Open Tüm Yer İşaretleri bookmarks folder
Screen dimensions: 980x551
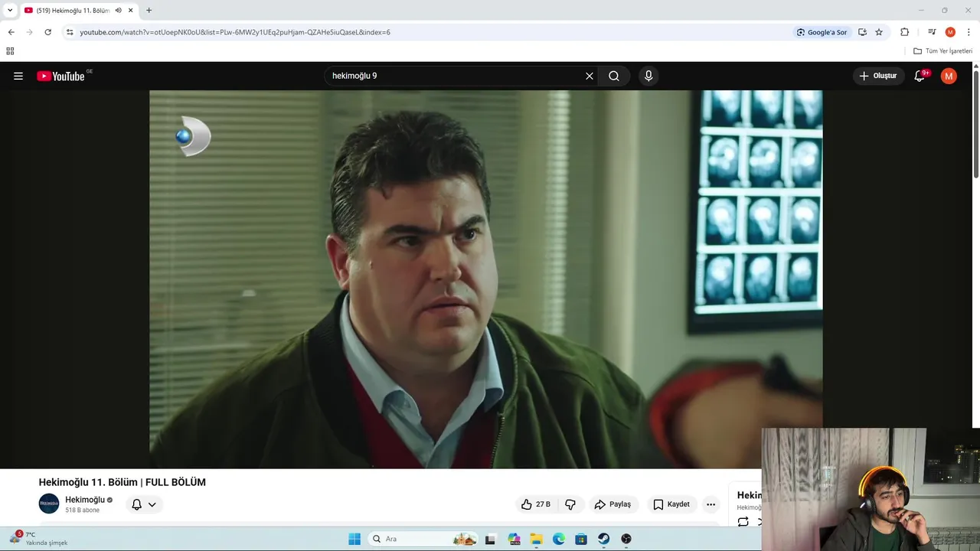(942, 51)
